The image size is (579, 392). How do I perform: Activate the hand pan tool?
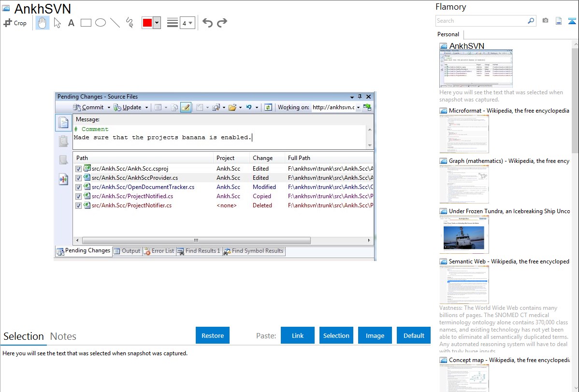pyautogui.click(x=43, y=23)
